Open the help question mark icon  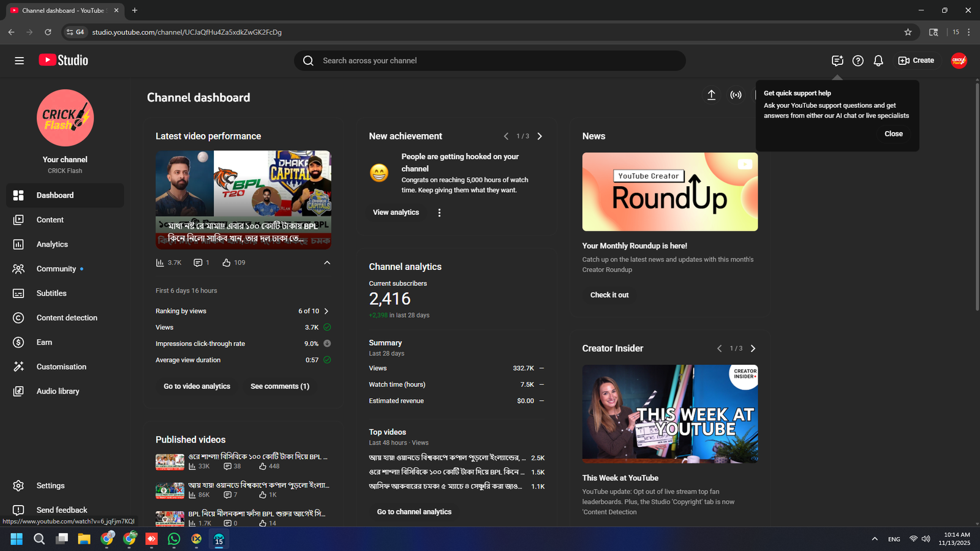(858, 61)
